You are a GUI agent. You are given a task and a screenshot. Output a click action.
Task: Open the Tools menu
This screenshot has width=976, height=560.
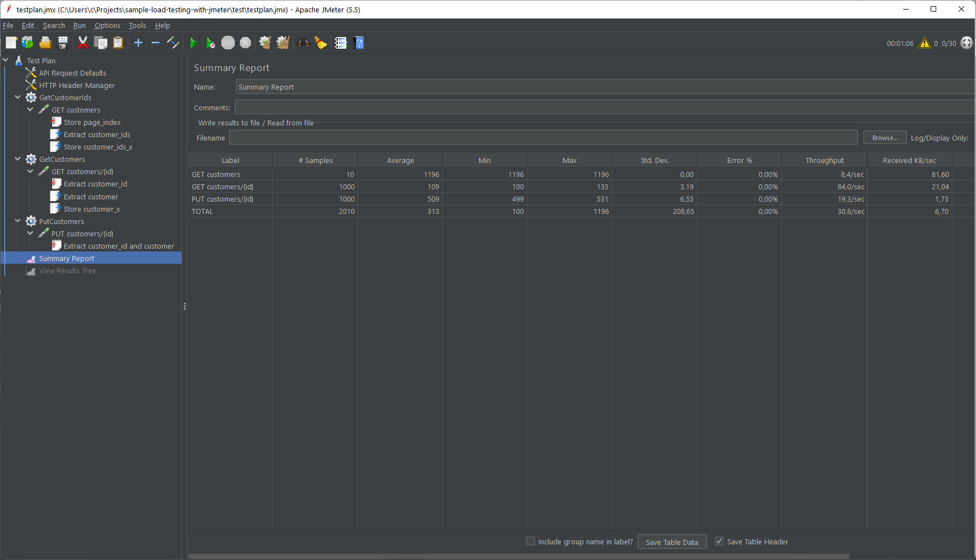tap(137, 25)
